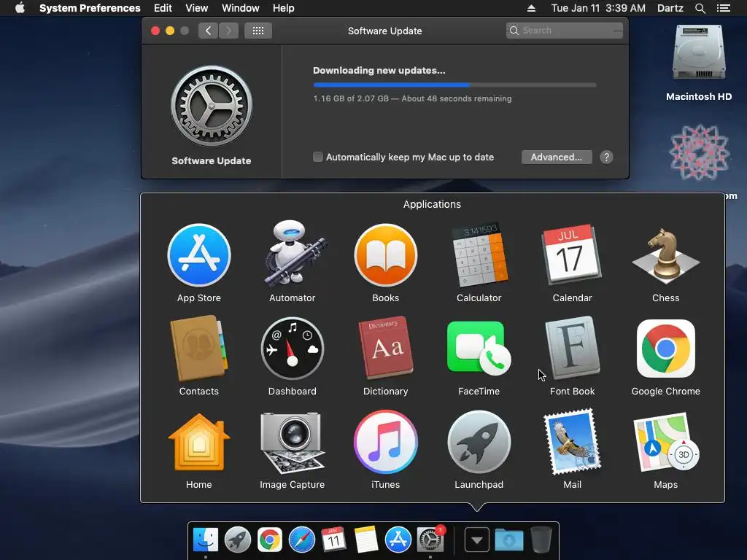Viewport: 747px width, 560px height.
Task: Launch Google Chrome from Applications grid
Action: point(665,348)
